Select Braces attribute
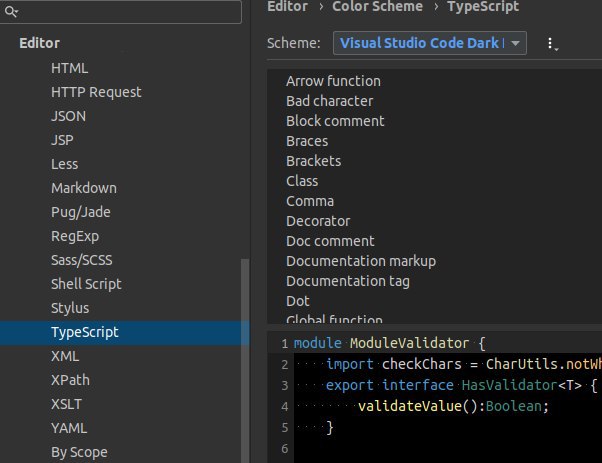The width and height of the screenshot is (602, 463). (x=307, y=141)
